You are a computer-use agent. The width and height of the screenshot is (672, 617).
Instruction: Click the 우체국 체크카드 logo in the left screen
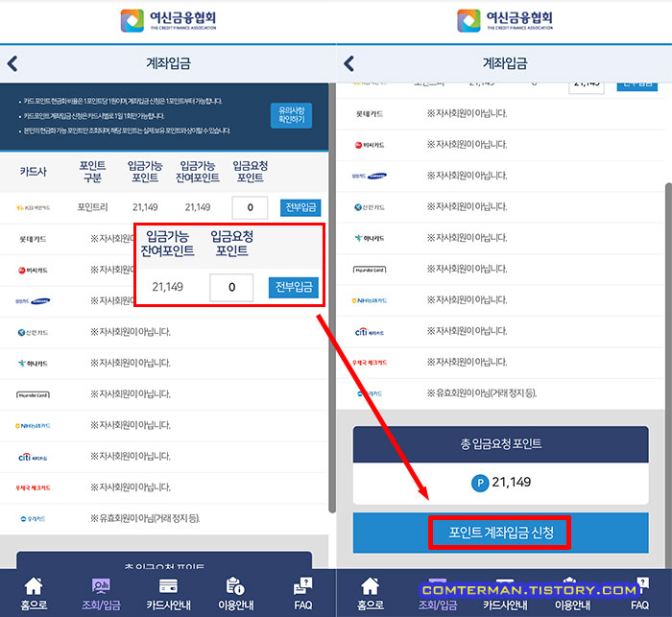point(33,487)
